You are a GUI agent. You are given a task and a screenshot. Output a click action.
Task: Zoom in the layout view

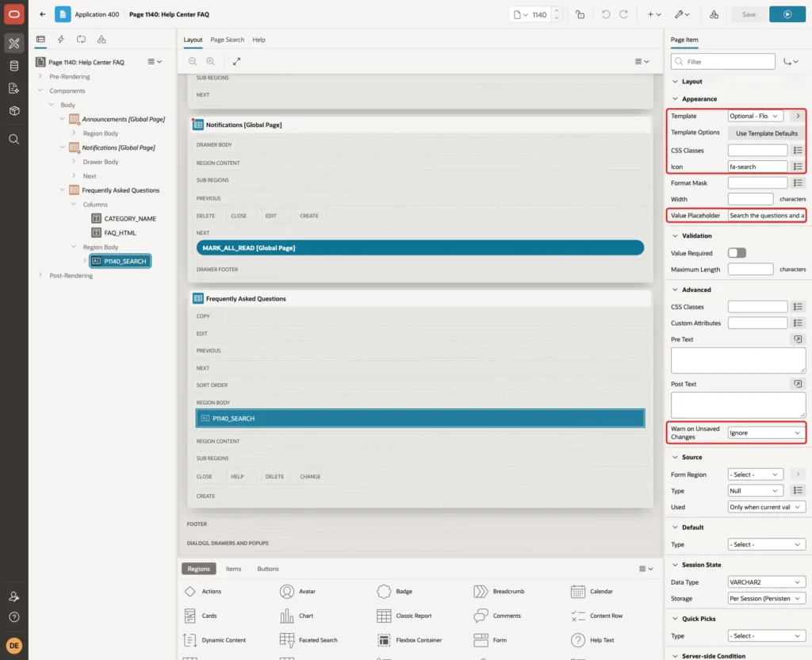(x=211, y=61)
